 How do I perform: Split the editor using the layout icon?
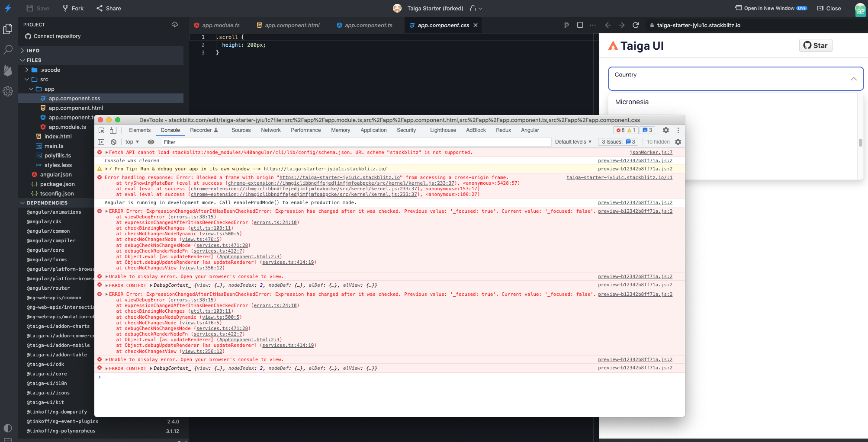point(580,25)
